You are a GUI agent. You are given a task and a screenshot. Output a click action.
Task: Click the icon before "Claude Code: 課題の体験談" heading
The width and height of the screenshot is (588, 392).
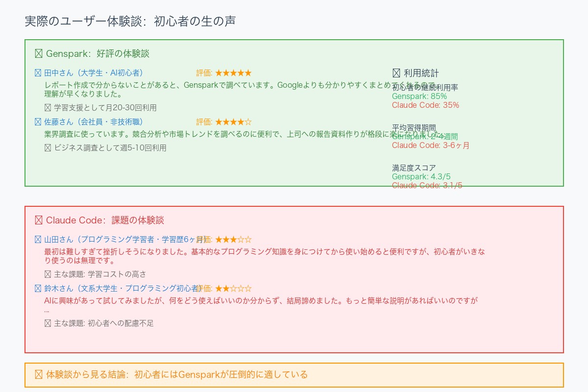[39, 220]
